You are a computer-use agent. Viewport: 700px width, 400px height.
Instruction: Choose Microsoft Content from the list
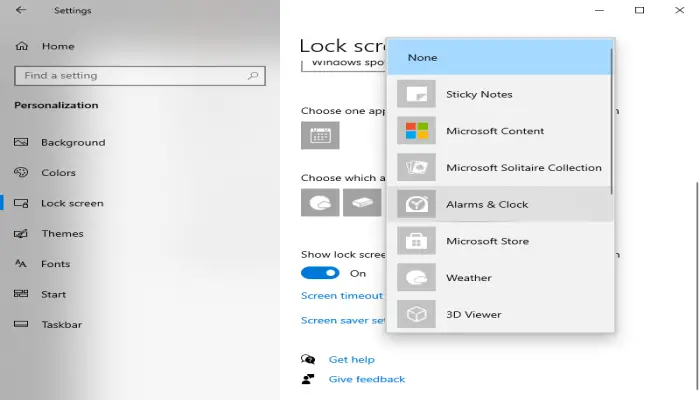[500, 130]
